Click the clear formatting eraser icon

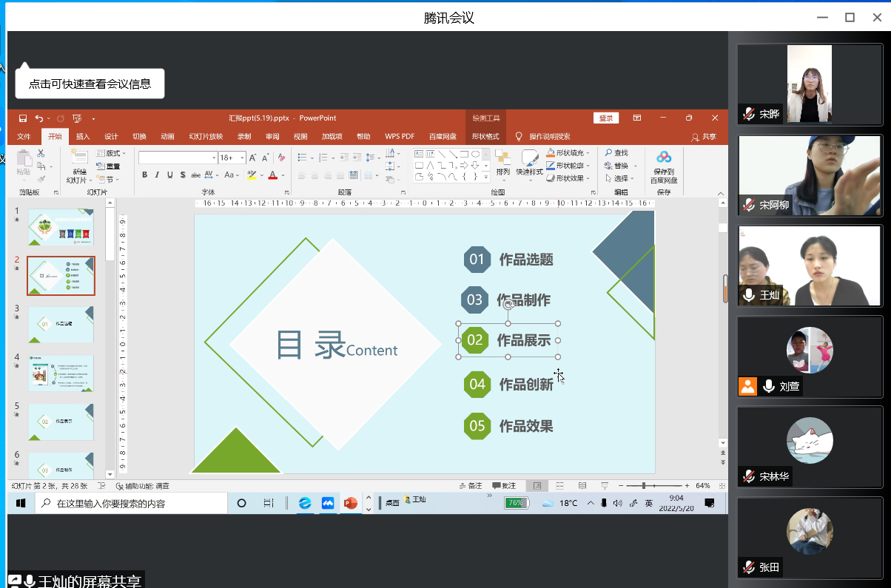pyautogui.click(x=281, y=158)
